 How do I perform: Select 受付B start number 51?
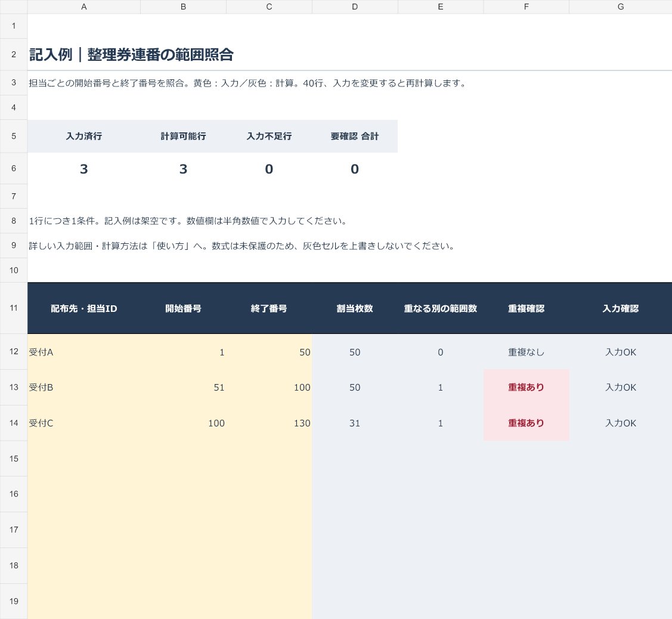coord(184,388)
